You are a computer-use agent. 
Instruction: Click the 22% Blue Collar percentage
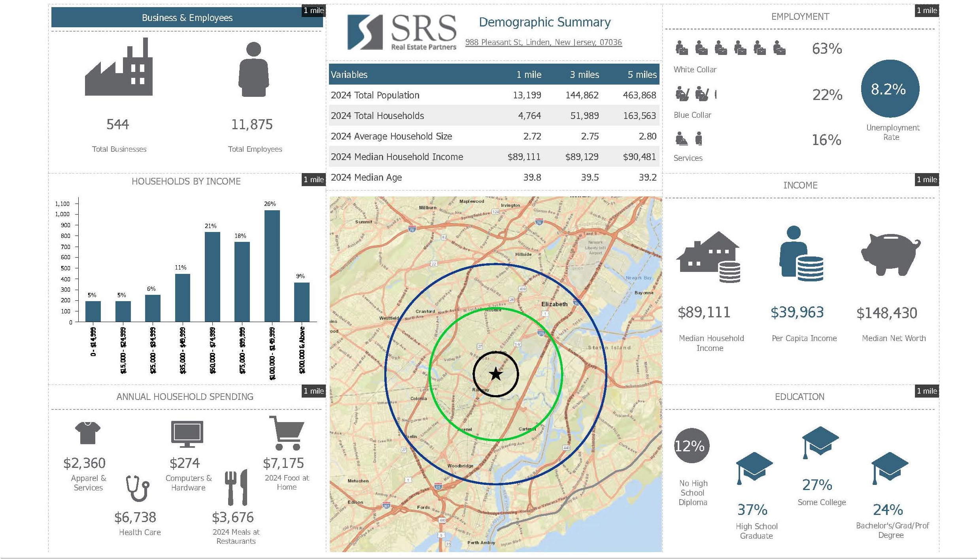pos(827,94)
